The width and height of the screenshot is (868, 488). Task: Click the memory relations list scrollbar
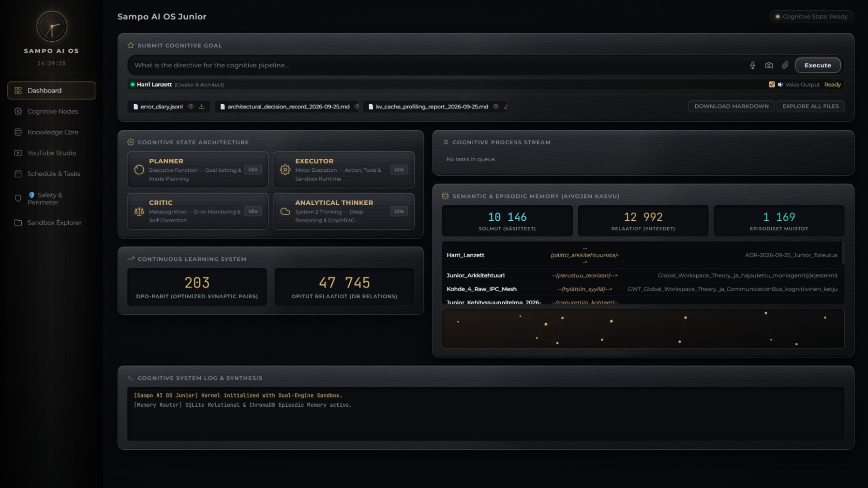click(x=843, y=253)
